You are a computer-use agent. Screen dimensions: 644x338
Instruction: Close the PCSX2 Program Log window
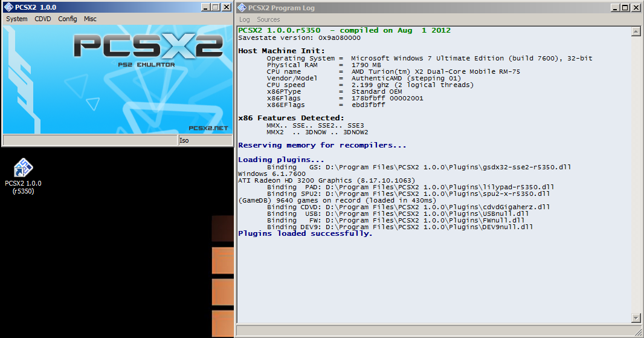click(636, 8)
